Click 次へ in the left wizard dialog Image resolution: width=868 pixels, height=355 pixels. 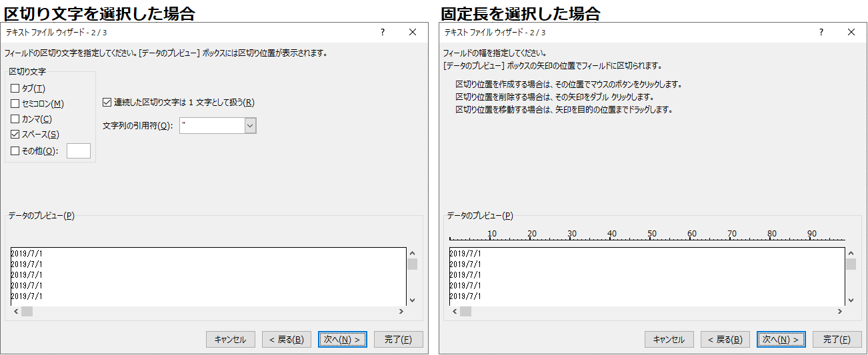[x=342, y=340]
